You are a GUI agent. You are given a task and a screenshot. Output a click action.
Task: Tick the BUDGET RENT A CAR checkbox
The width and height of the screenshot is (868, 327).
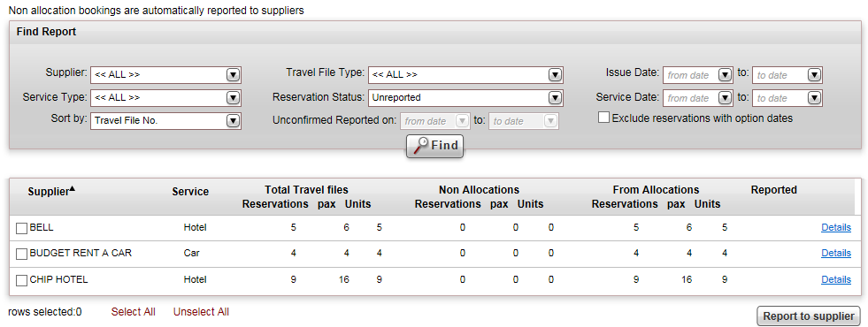click(21, 254)
